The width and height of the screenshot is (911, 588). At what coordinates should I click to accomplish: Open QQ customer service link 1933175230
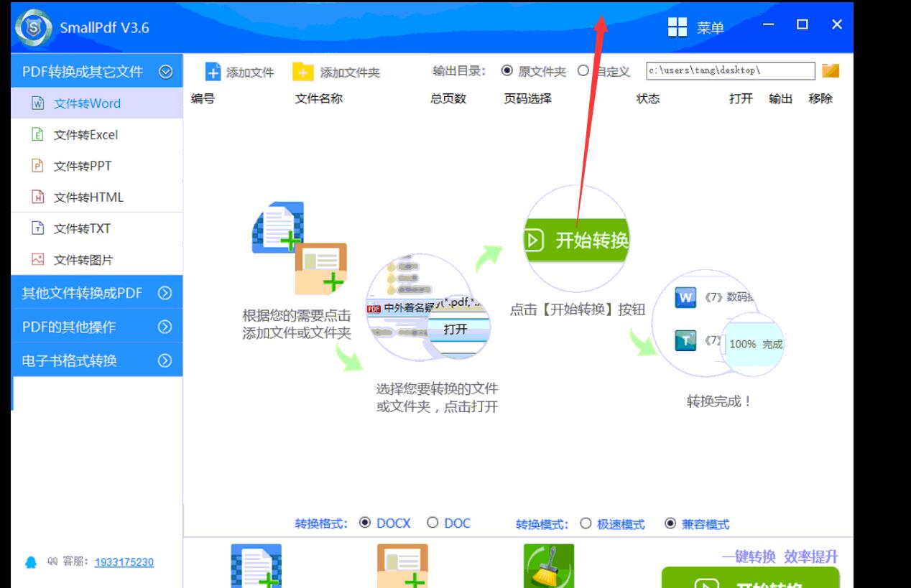[124, 562]
